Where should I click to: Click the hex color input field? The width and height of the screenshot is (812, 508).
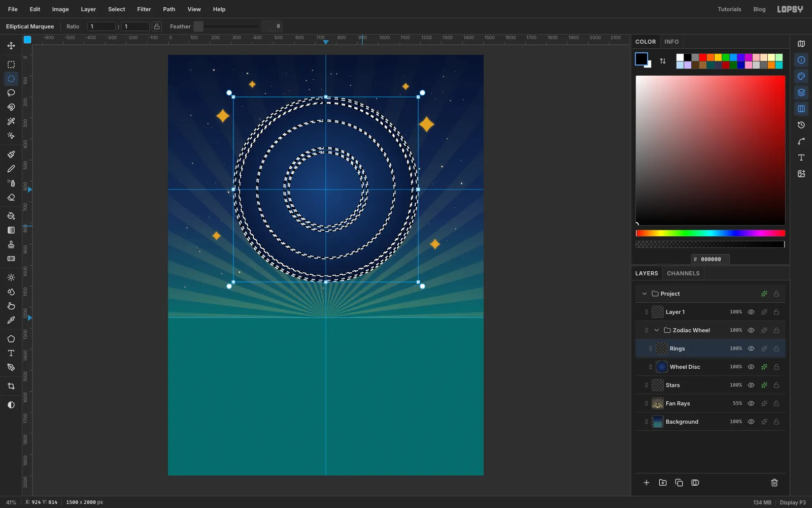(710, 259)
